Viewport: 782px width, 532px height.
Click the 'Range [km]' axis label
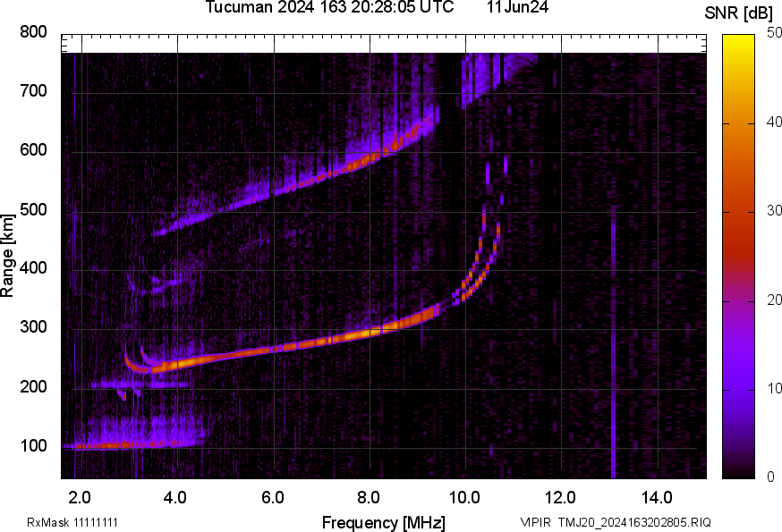pyautogui.click(x=7, y=256)
